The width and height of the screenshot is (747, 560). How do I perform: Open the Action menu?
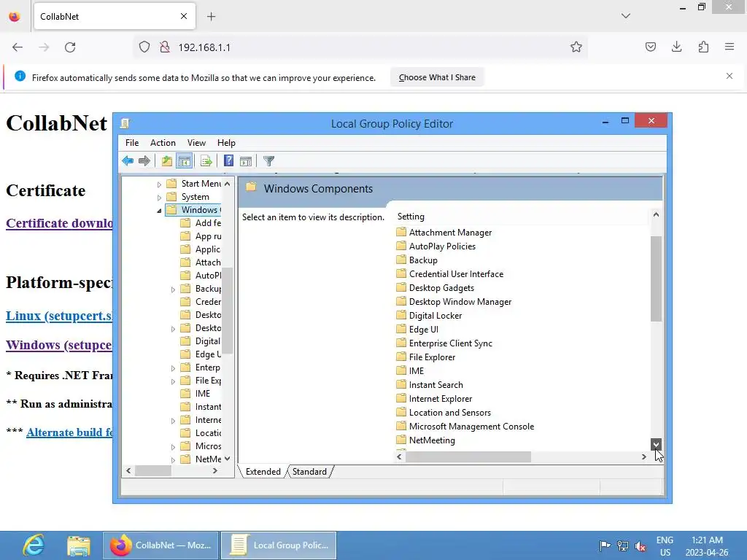coord(163,143)
